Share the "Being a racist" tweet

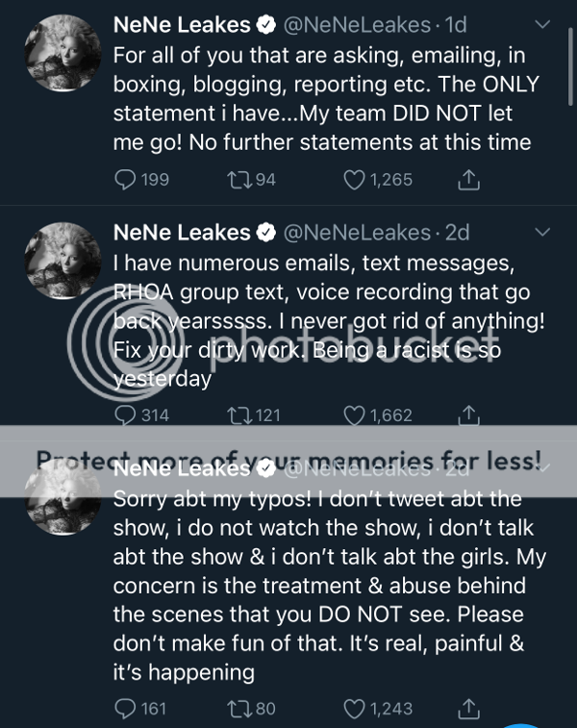pyautogui.click(x=468, y=415)
